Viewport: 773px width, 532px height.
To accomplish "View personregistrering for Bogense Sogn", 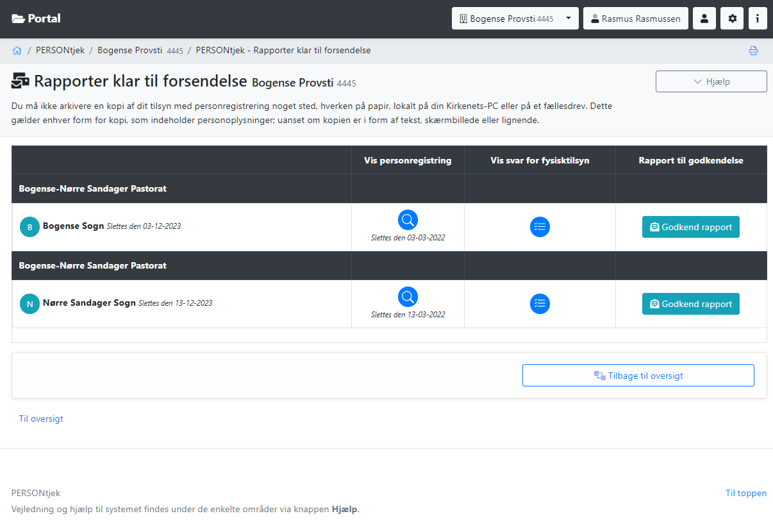I will click(408, 220).
